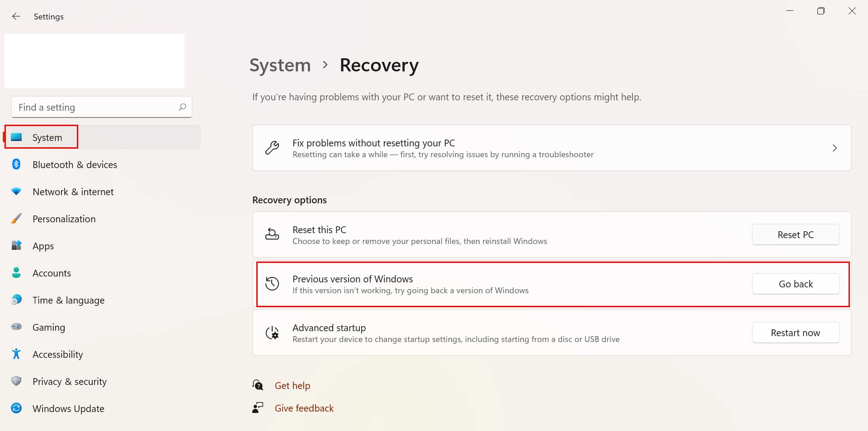The width and height of the screenshot is (868, 431).
Task: Open Gaming via its controller icon
Action: (17, 327)
